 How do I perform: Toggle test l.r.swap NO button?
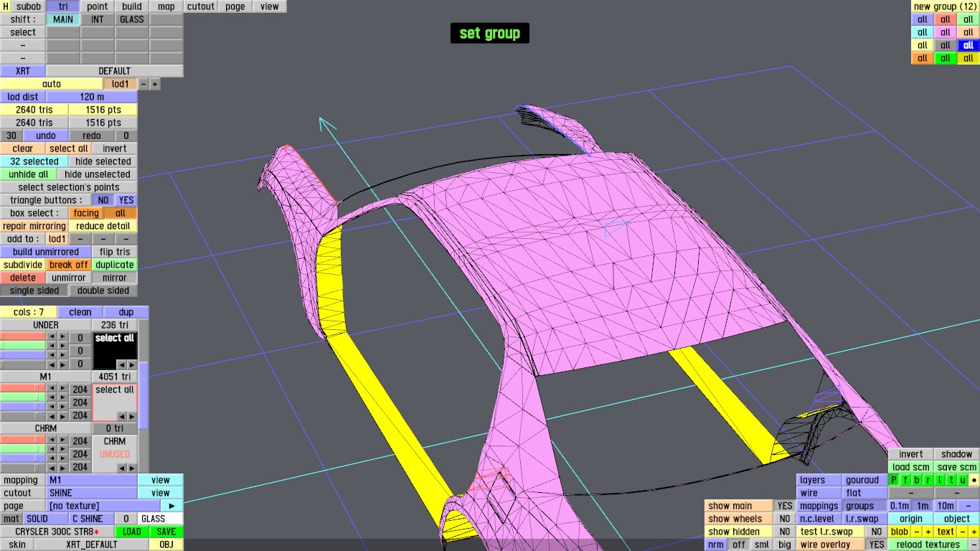pyautogui.click(x=876, y=532)
